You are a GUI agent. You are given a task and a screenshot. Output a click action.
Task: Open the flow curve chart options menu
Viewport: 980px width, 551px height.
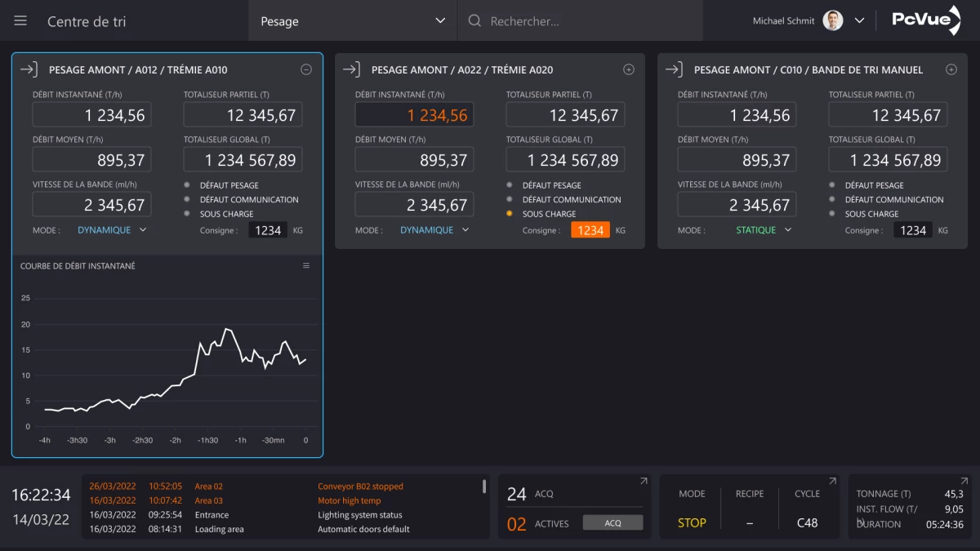click(306, 266)
